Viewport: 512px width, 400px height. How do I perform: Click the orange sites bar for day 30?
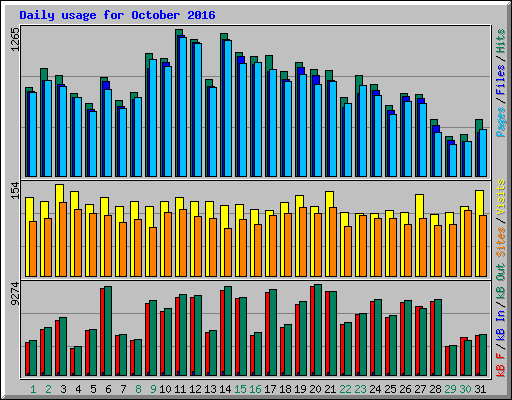[468, 244]
